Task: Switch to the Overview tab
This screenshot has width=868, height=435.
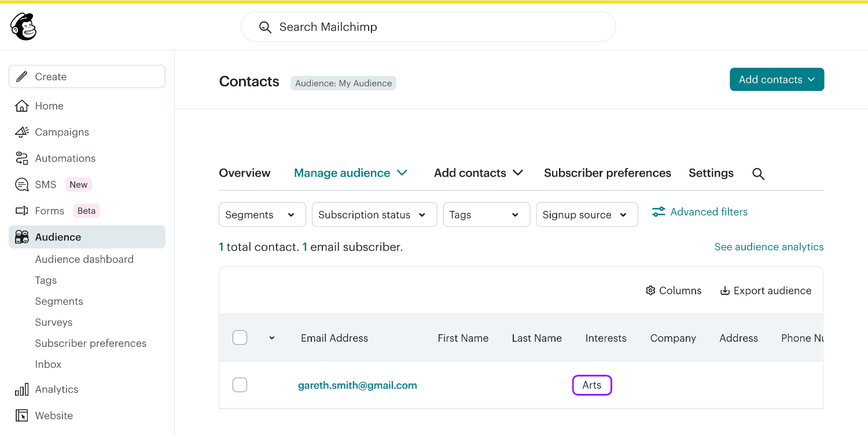Action: click(x=245, y=173)
